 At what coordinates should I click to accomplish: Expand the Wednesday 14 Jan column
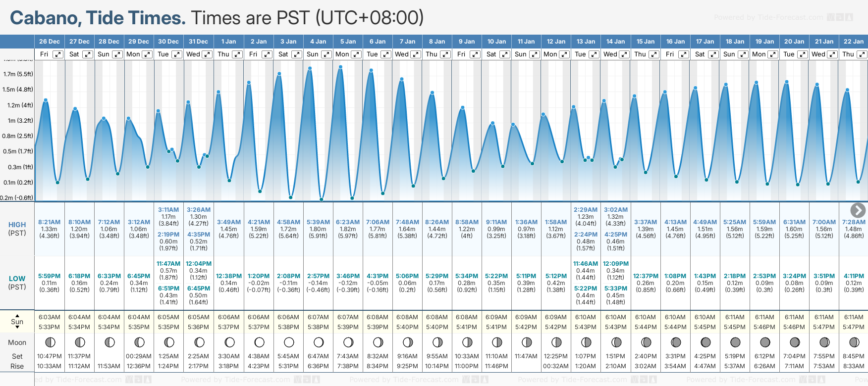(624, 54)
